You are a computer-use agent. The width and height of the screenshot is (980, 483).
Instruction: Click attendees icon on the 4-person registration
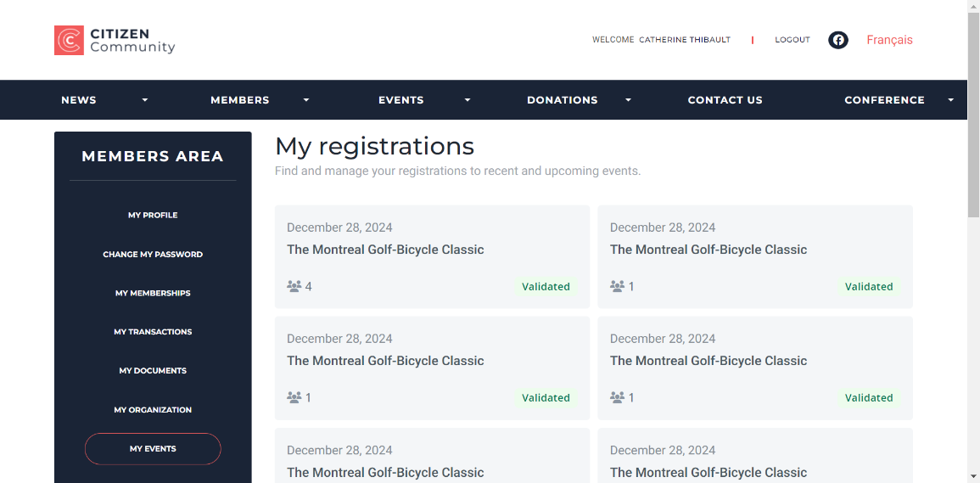tap(294, 287)
